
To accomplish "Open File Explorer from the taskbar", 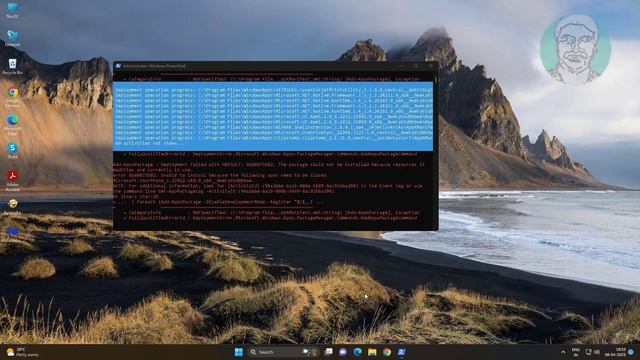I will point(372,352).
